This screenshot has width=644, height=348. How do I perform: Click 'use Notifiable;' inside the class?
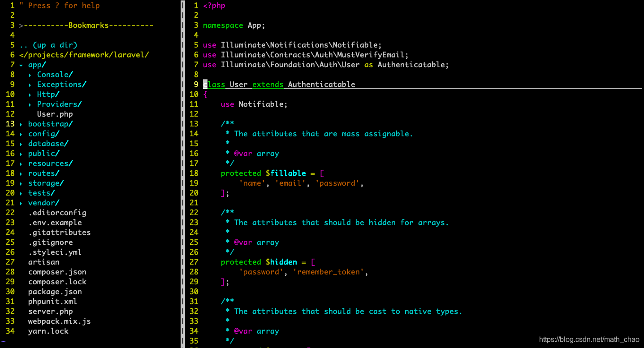tap(254, 104)
